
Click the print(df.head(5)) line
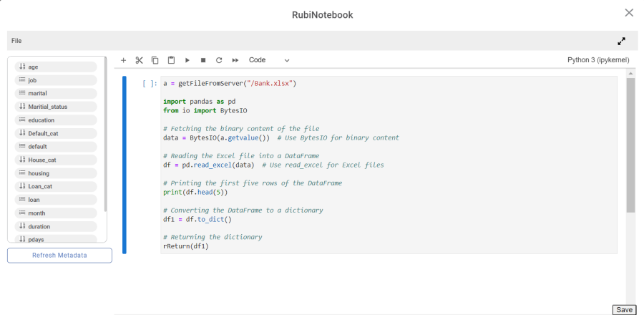click(x=195, y=192)
